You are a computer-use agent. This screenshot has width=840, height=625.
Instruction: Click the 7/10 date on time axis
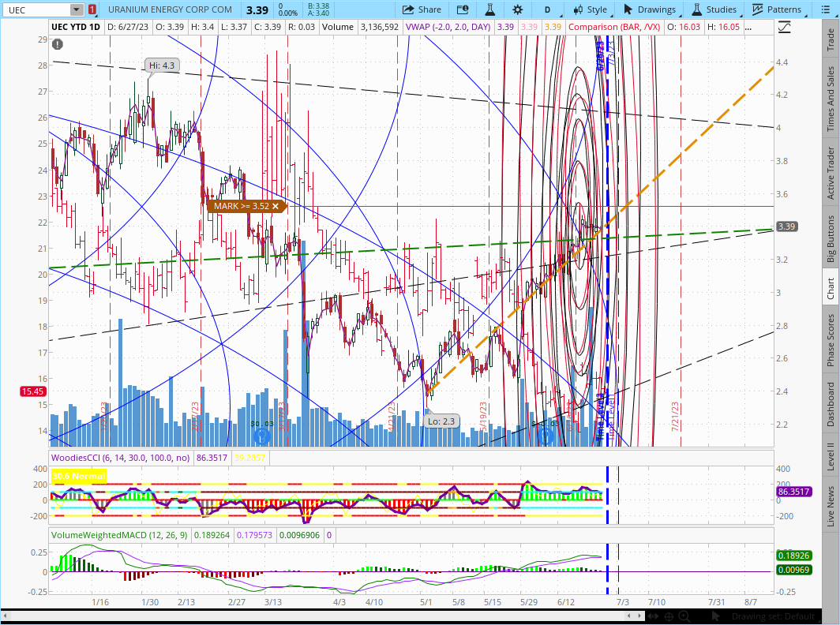657,602
